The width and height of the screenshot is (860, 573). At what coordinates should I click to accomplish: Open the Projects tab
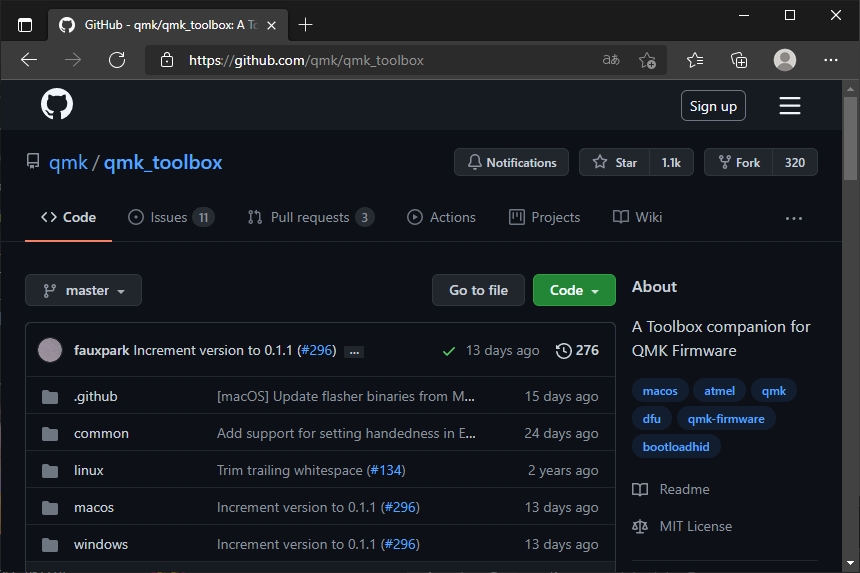pyautogui.click(x=545, y=217)
